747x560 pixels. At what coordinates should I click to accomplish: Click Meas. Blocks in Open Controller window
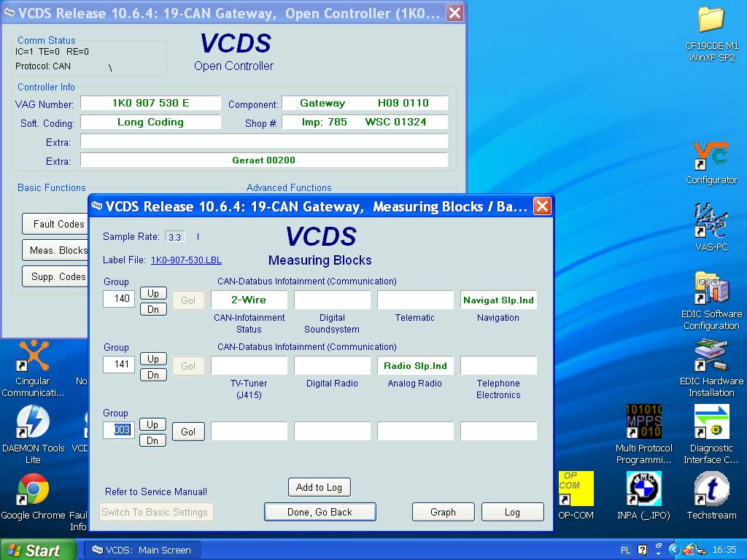[x=55, y=250]
